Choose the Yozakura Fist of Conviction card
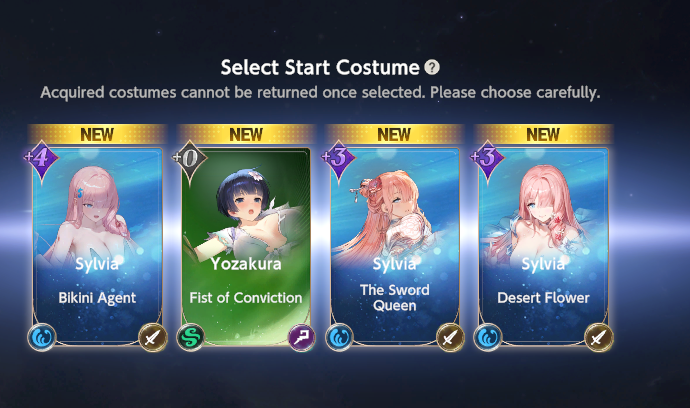Image resolution: width=690 pixels, height=408 pixels. (246, 246)
